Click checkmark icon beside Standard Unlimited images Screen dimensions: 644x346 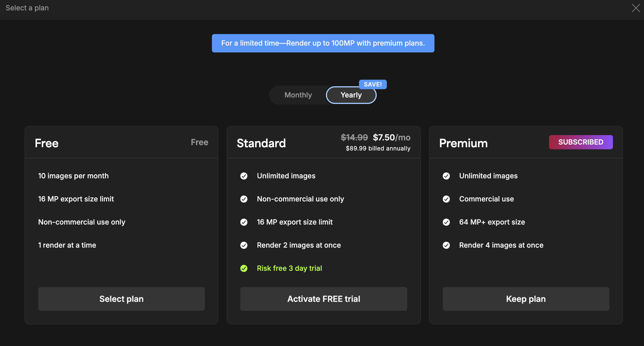(244, 176)
